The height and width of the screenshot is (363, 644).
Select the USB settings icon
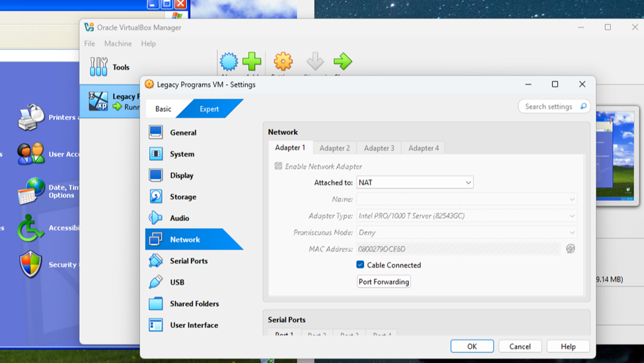[x=156, y=282]
